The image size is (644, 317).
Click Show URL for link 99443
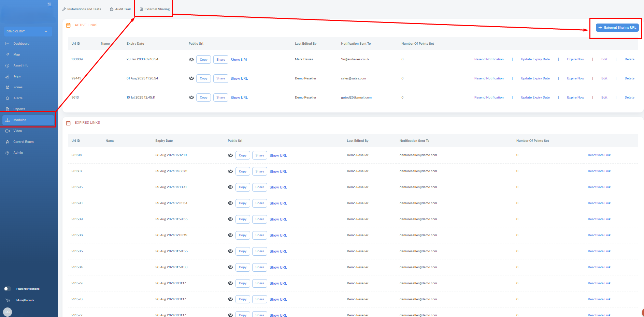tap(239, 79)
